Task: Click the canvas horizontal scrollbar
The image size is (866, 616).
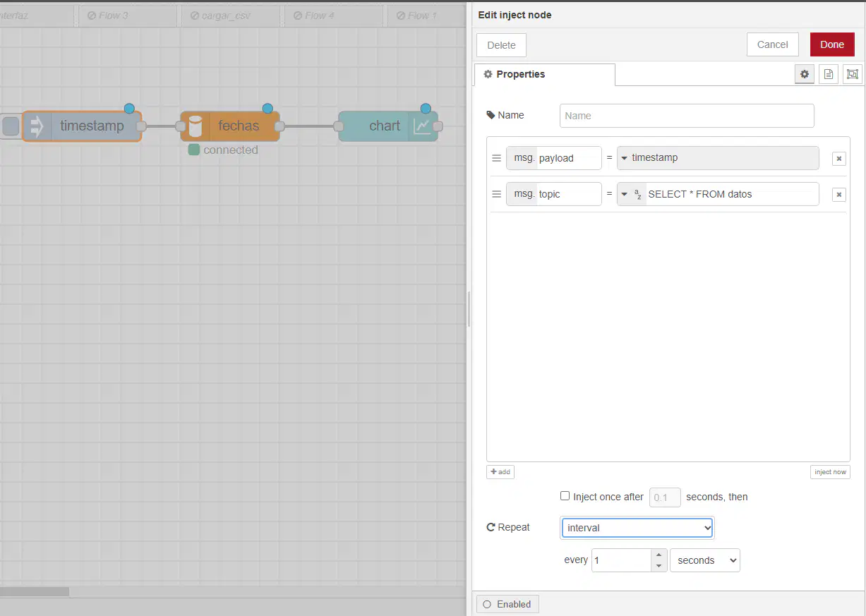Action: coord(35,591)
